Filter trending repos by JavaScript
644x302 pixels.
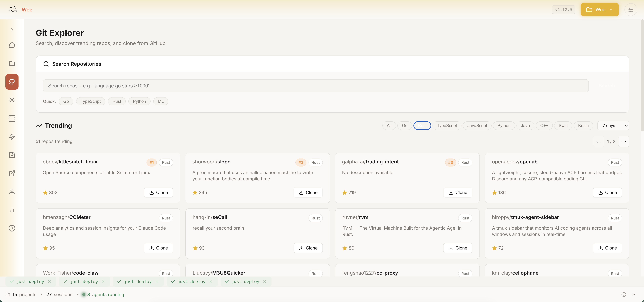477,125
